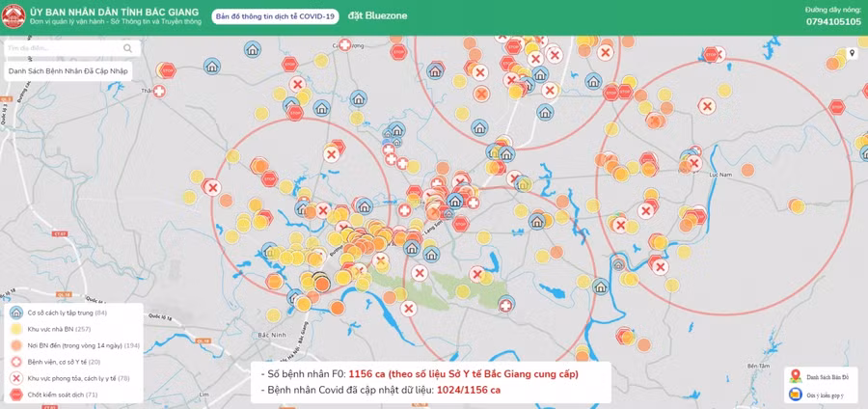Click the Bắc Giang province emblem logo
This screenshot has height=409, width=868.
(13, 15)
